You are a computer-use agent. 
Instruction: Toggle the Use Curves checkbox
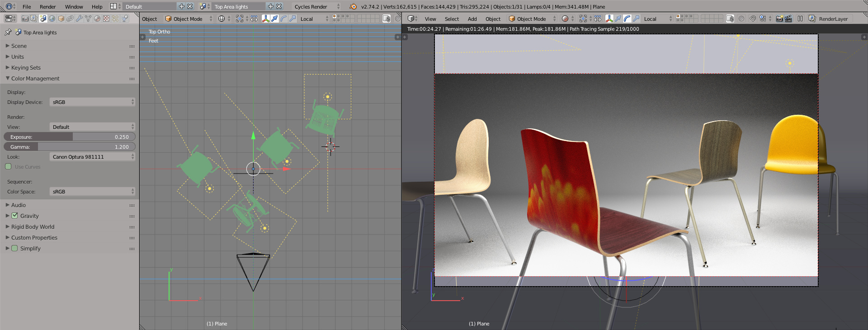point(8,167)
